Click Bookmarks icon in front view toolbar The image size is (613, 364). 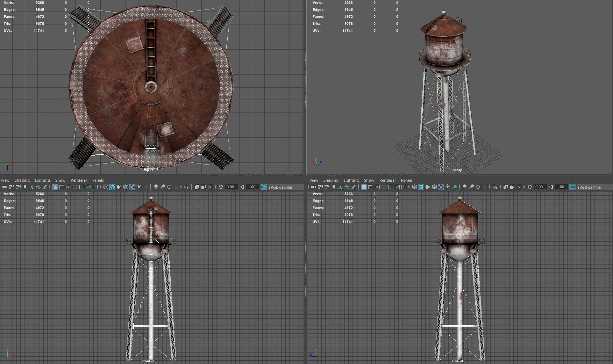pyautogui.click(x=25, y=187)
